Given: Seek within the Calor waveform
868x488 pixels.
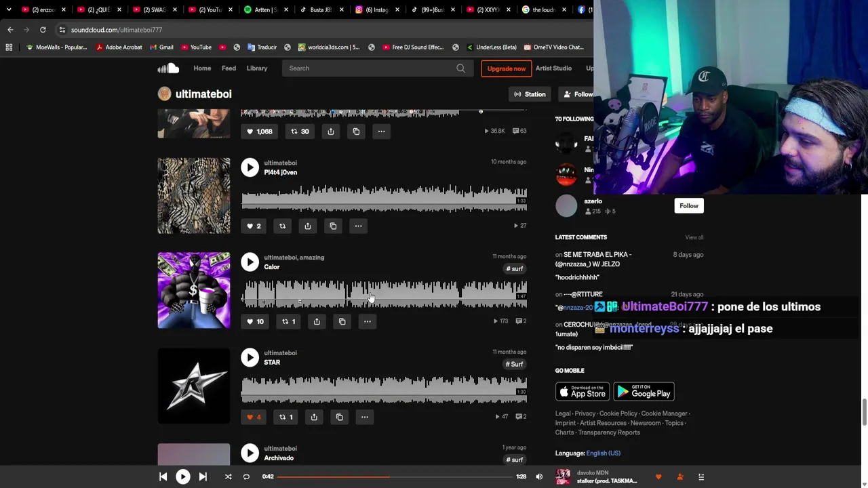Looking at the screenshot, I should tap(384, 293).
